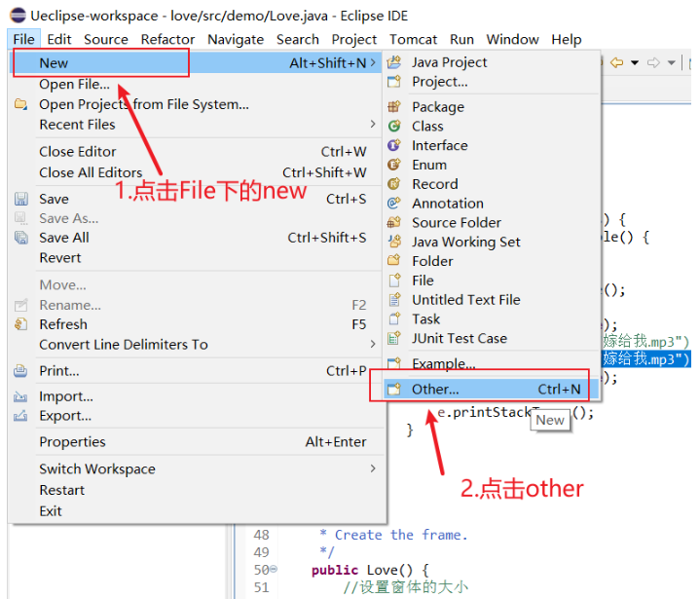
Task: Click the JUnit Test Case icon
Action: tap(393, 338)
